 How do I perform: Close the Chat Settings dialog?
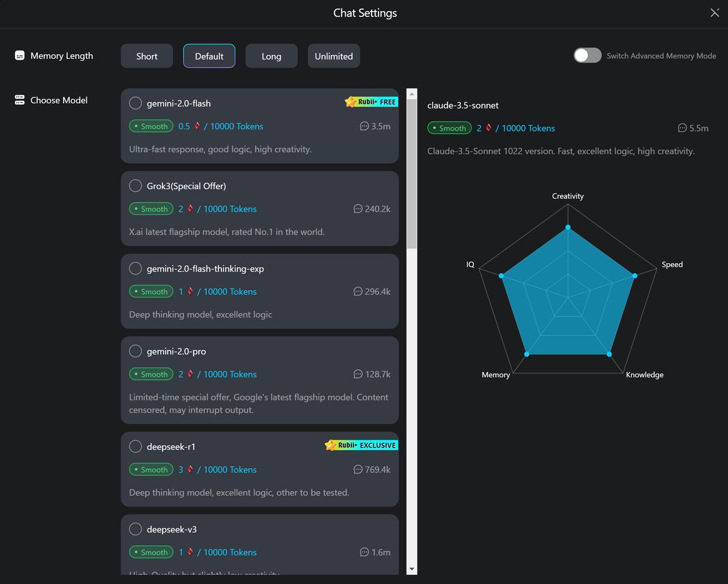(x=715, y=13)
